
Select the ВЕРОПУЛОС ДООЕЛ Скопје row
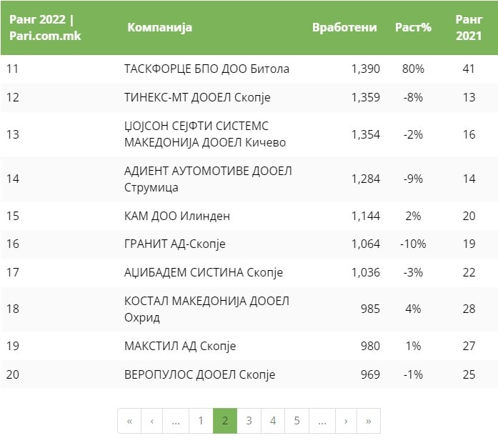(x=199, y=374)
